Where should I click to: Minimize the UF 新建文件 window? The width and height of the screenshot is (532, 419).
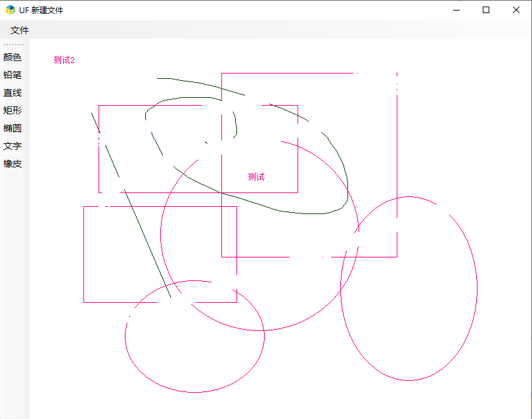coord(456,10)
